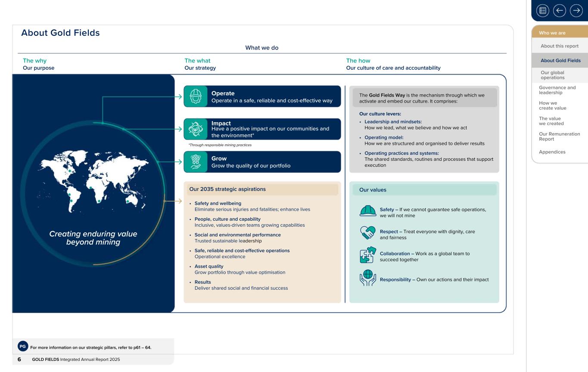Click the Collaboration puzzle icon
Screen dimensions: 588x372
(367, 255)
